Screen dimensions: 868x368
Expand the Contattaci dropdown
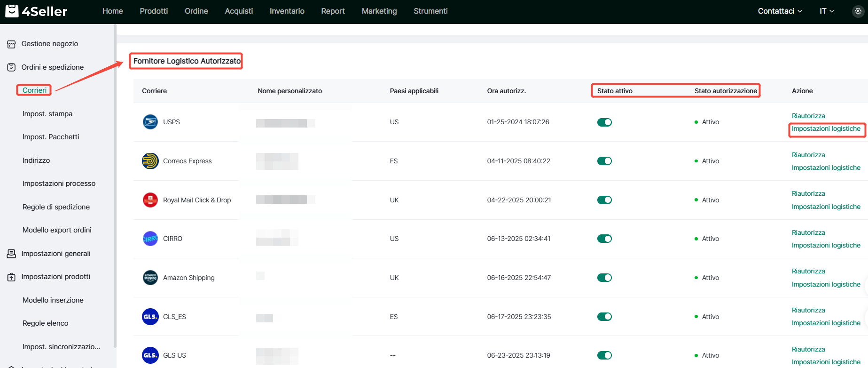(x=780, y=11)
